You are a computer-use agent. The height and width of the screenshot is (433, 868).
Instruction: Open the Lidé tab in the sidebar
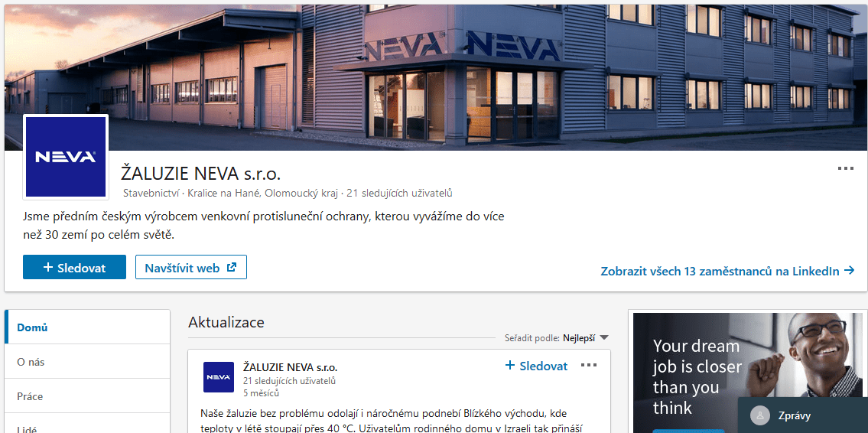[87, 425]
